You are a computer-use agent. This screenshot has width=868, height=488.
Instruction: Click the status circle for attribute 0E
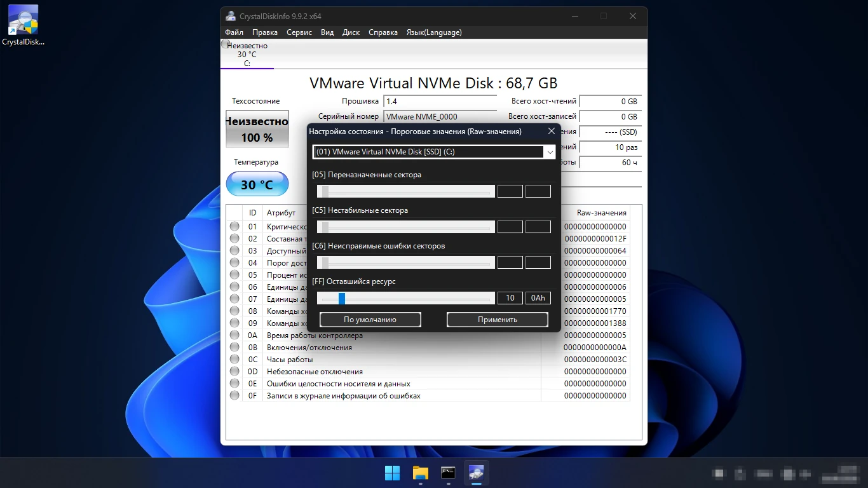[x=234, y=384]
